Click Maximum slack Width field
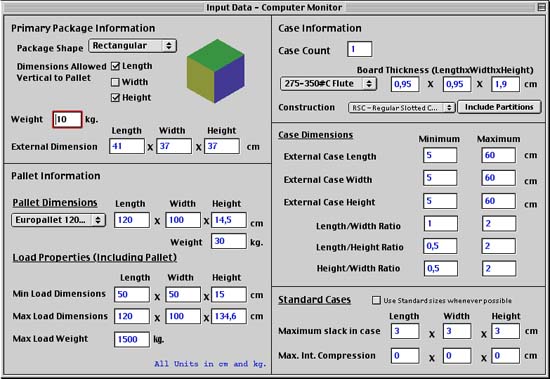 click(x=457, y=331)
